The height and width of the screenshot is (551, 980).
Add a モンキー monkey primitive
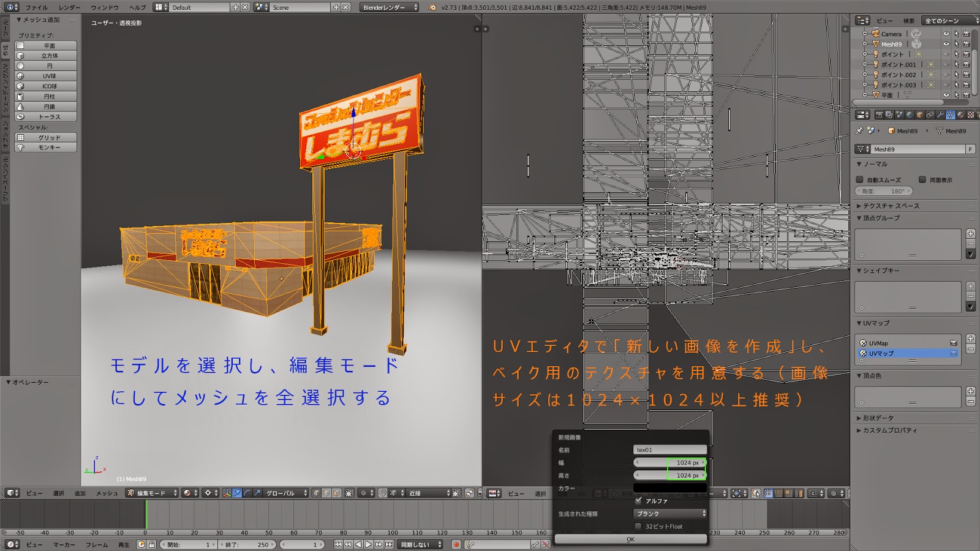coord(46,148)
